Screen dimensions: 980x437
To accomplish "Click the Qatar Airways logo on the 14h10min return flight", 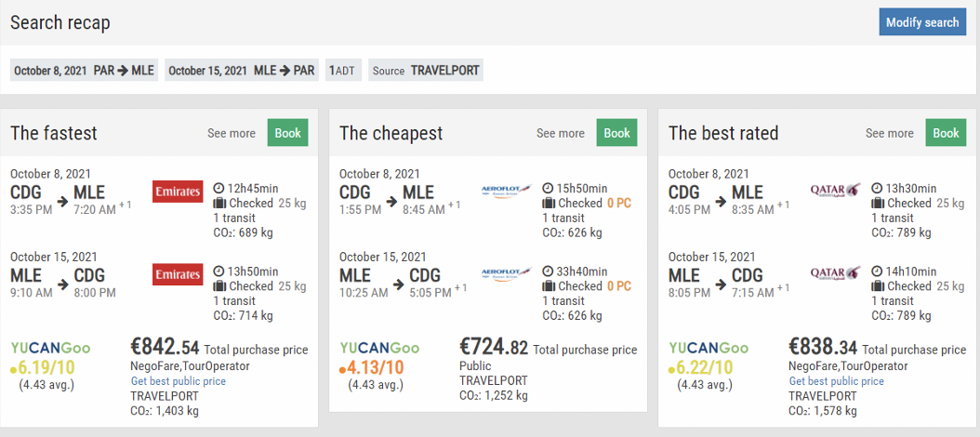I will pos(835,273).
